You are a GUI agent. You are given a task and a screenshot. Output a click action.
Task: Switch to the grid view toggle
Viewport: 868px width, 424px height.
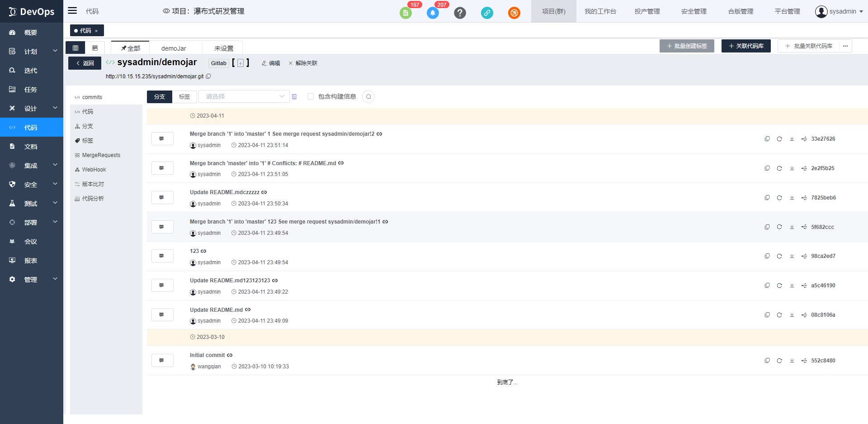pos(95,48)
